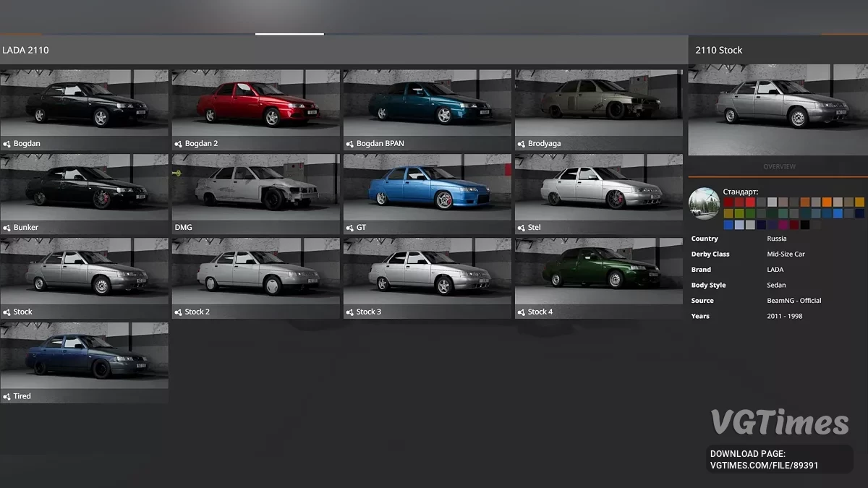The width and height of the screenshot is (868, 488).
Task: Click the config icon beside Stock label
Action: coord(7,312)
